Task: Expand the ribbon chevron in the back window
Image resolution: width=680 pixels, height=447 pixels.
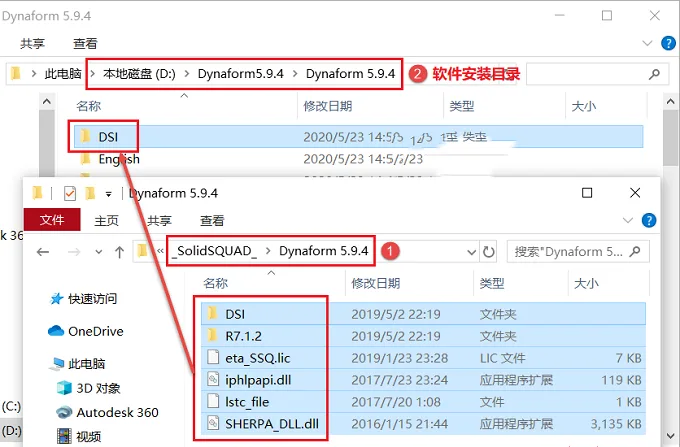Action: tap(647, 43)
